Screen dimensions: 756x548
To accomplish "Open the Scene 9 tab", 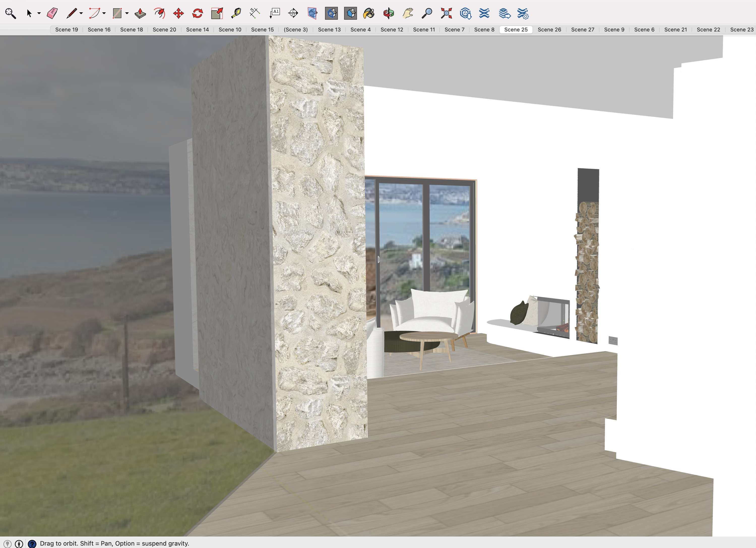I will 614,30.
